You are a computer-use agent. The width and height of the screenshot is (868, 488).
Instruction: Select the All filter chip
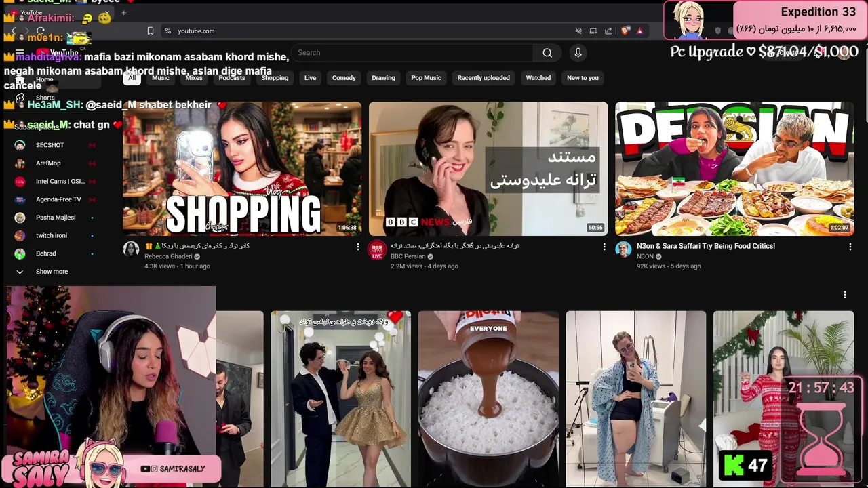point(132,78)
